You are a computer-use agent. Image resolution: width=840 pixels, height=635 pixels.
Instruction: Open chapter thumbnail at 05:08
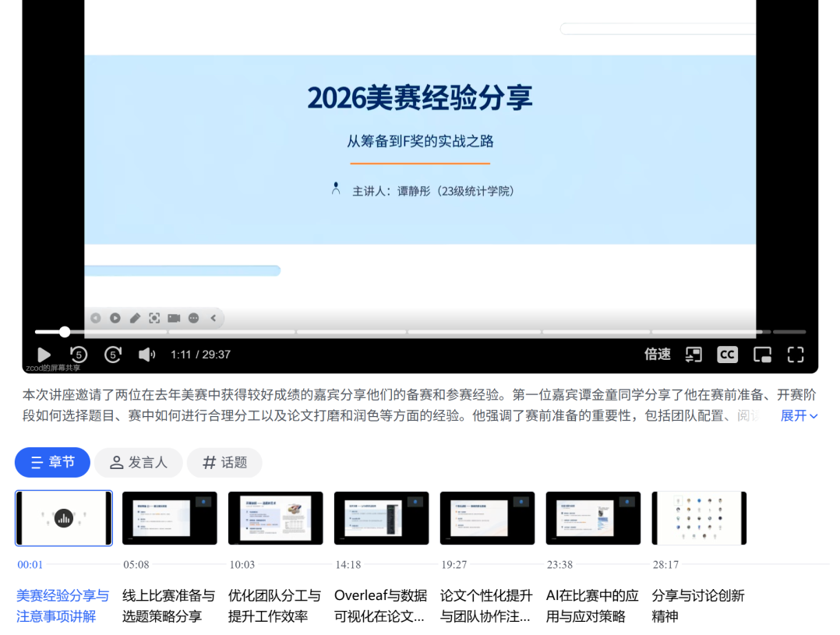[x=169, y=518]
